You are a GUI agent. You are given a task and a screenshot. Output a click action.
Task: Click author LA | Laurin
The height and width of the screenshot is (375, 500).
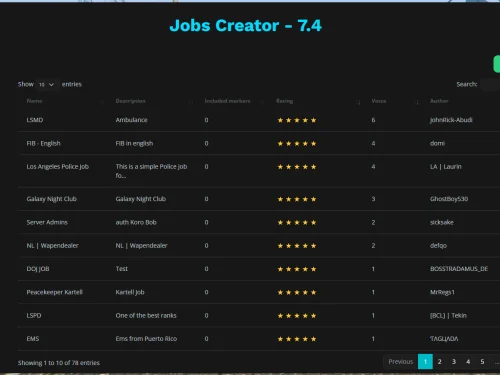tap(446, 167)
